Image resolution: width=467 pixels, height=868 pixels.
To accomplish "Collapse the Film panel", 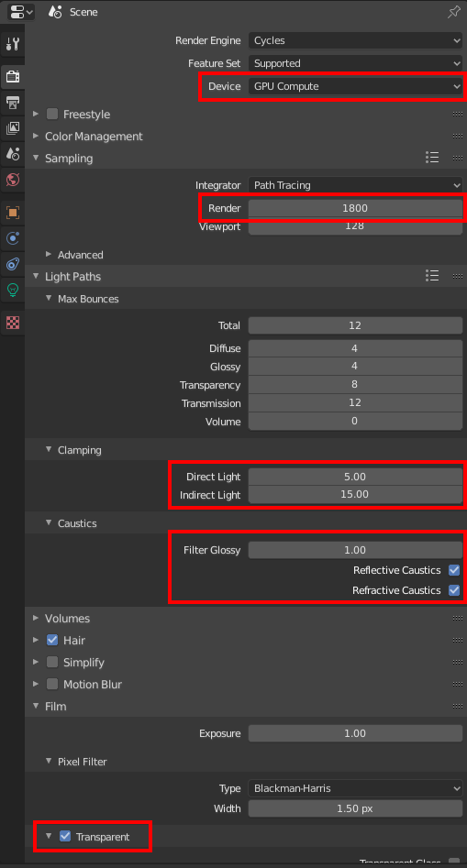I will tap(36, 706).
